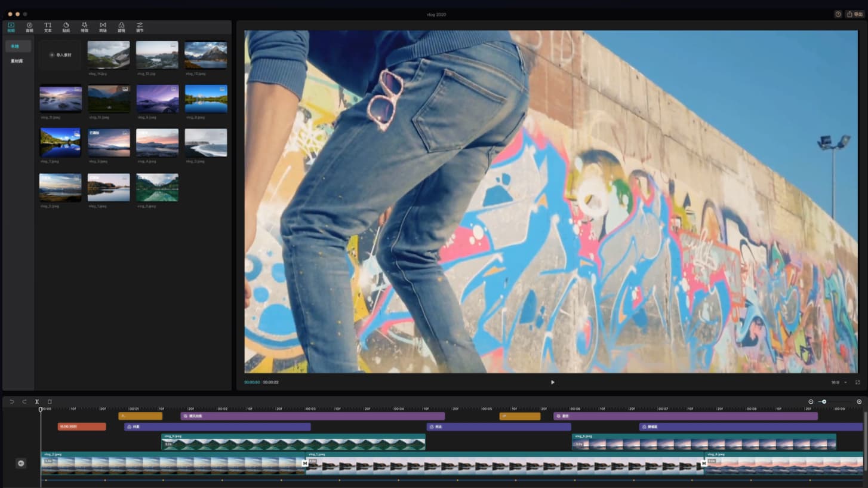Image resolution: width=868 pixels, height=488 pixels.
Task: Click the split clip icon in timeline toolbar
Action: 37,402
